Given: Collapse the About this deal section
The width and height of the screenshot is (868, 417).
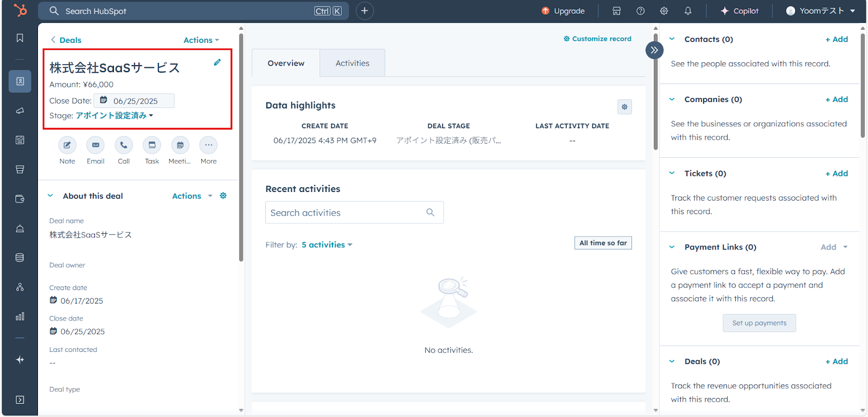Looking at the screenshot, I should click(x=50, y=196).
